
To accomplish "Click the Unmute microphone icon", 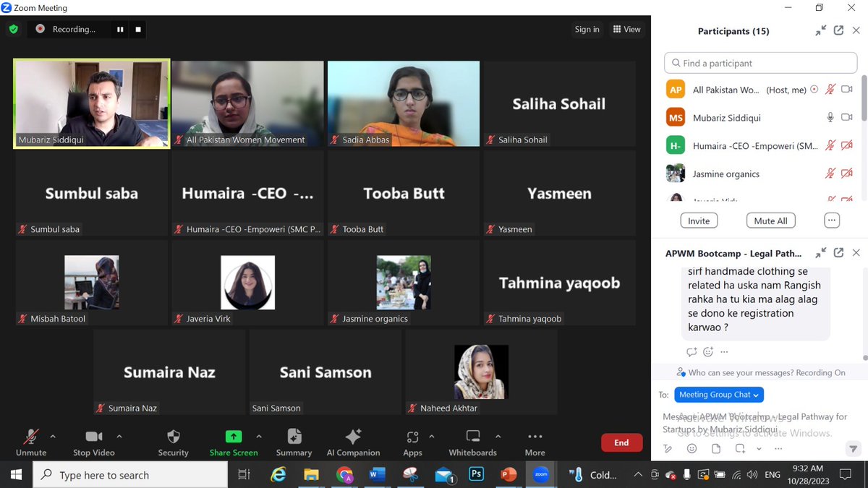I will (30, 437).
